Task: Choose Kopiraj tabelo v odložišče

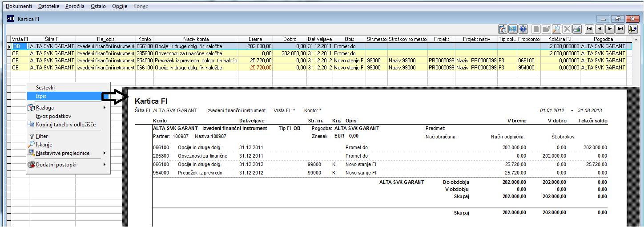Action: (68, 125)
